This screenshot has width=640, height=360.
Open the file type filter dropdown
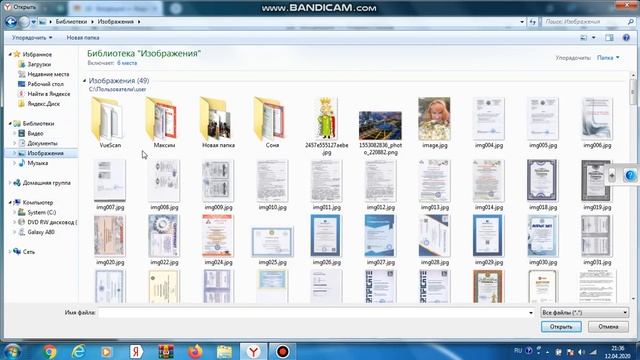click(584, 313)
